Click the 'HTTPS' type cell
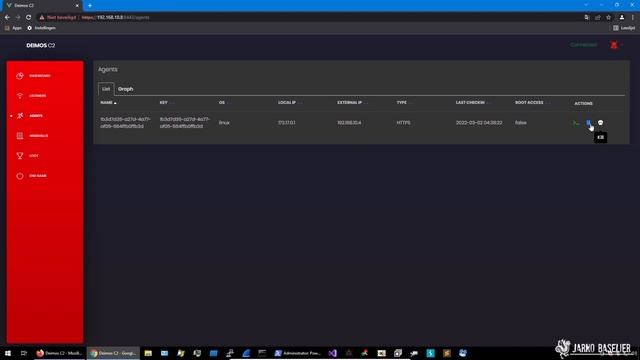Screen dimensions: 640x360 [403, 123]
